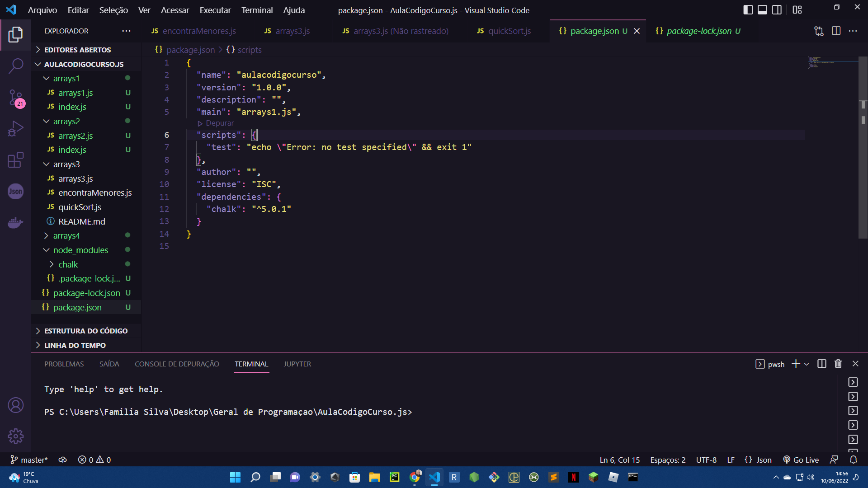The image size is (868, 488).
Task: Kill terminal using the trash icon
Action: 838,364
